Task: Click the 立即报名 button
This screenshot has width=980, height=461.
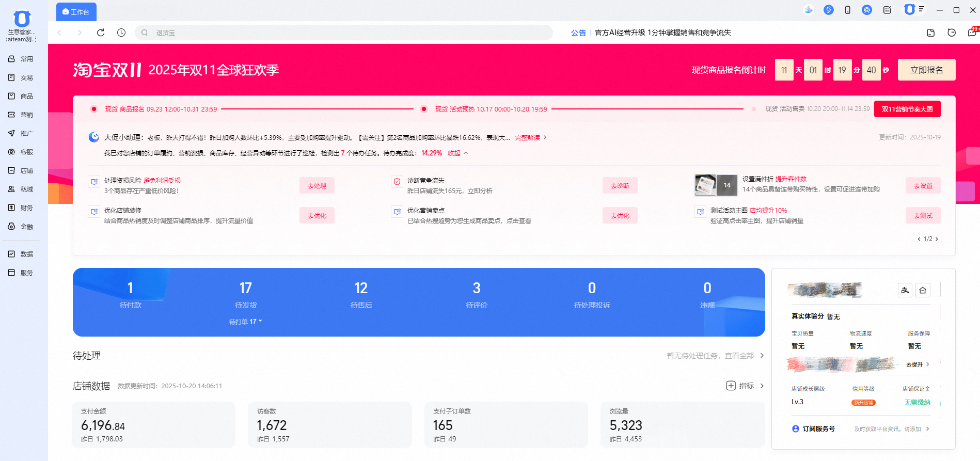Action: [926, 70]
